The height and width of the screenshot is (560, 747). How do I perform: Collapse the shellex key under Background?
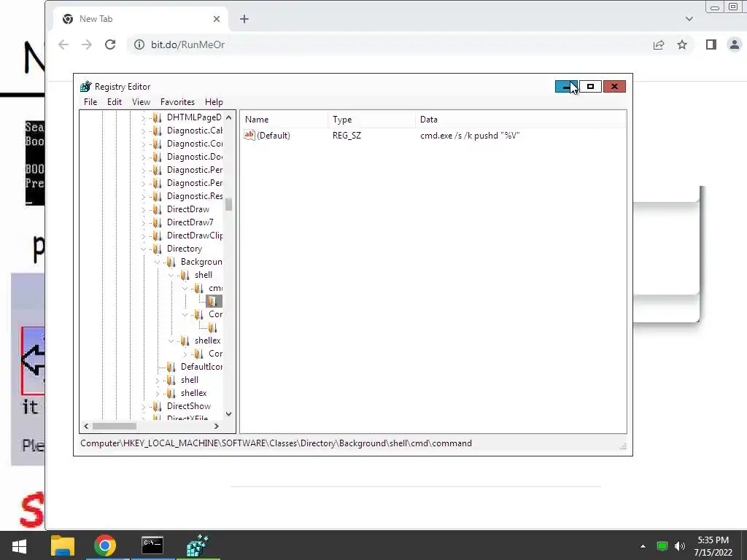click(x=171, y=341)
